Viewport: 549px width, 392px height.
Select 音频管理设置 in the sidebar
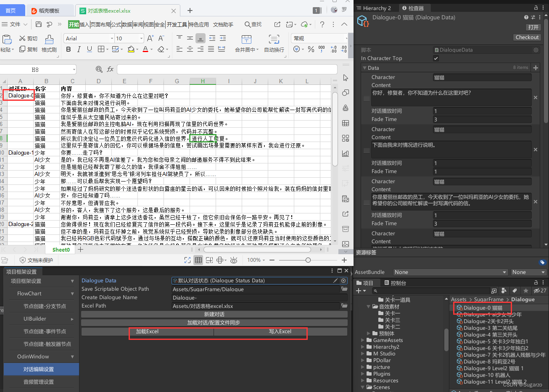39,382
